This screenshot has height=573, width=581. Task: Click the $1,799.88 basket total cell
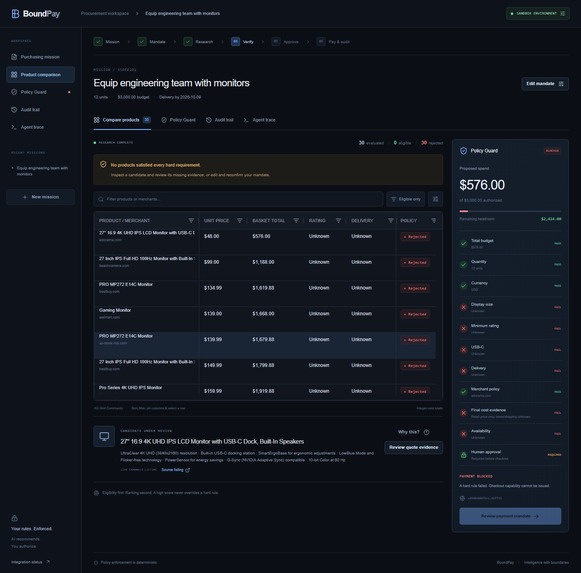tap(263, 365)
